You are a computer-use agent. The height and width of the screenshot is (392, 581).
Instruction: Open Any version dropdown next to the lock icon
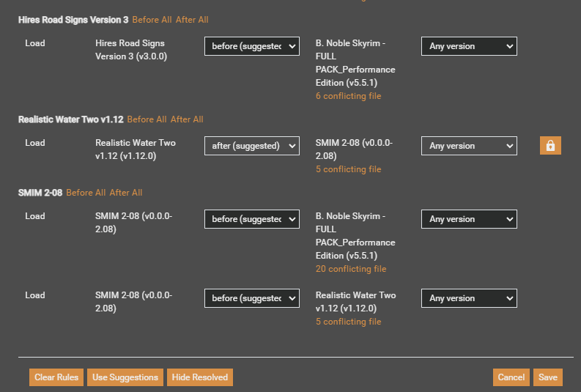click(x=469, y=146)
